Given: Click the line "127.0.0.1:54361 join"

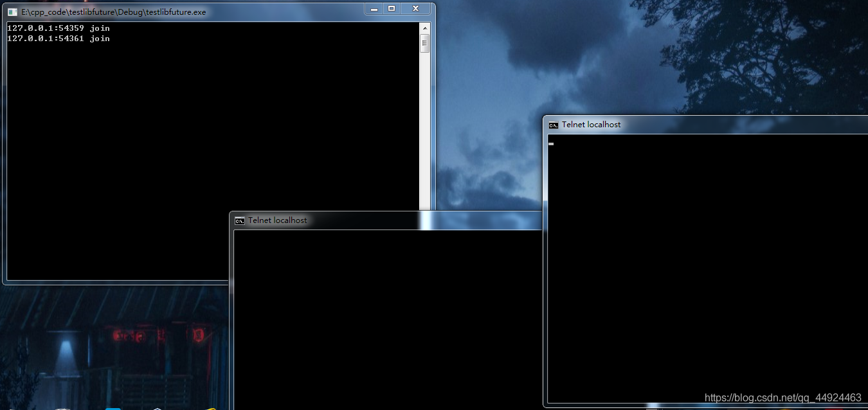Looking at the screenshot, I should 59,39.
